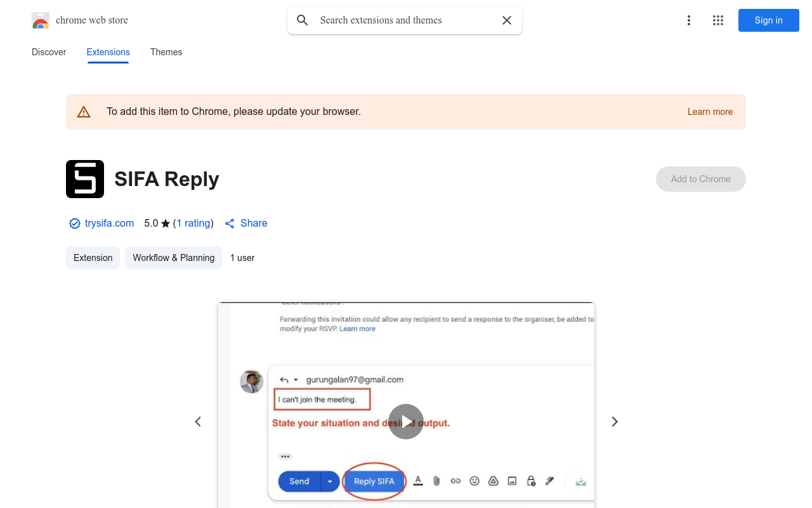Open the Workflow & Planning category chip
The image size is (812, 508).
174,258
